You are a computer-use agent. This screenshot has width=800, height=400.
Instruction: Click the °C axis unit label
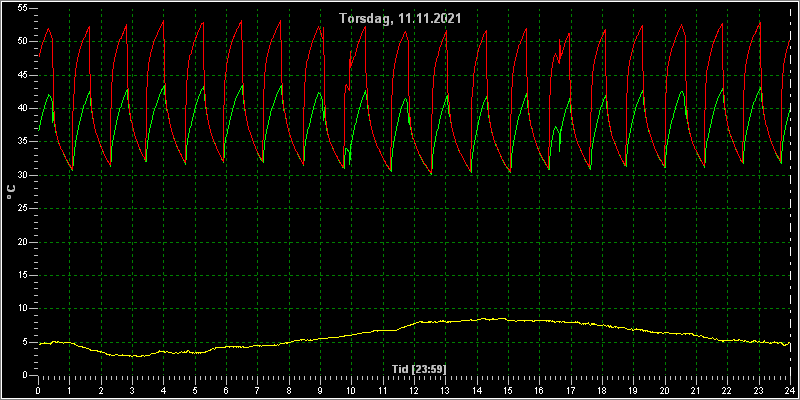[x=11, y=192]
